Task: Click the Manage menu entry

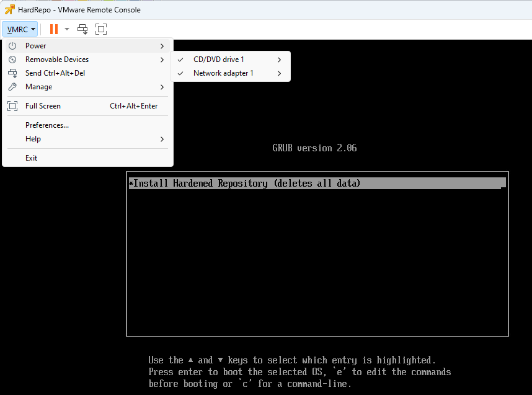Action: pyautogui.click(x=39, y=86)
